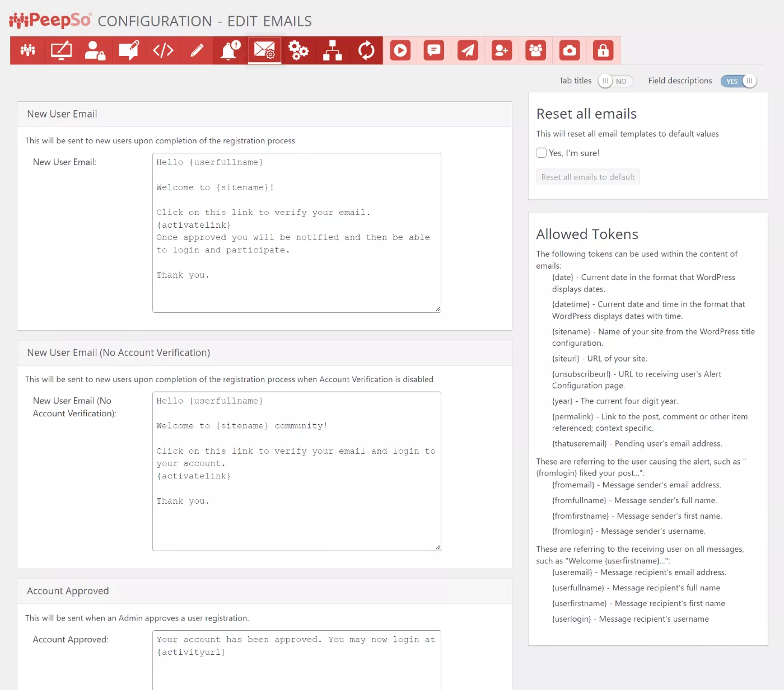Image resolution: width=784 pixels, height=690 pixels.
Task: Click the {sitename} token description
Action: pos(654,337)
